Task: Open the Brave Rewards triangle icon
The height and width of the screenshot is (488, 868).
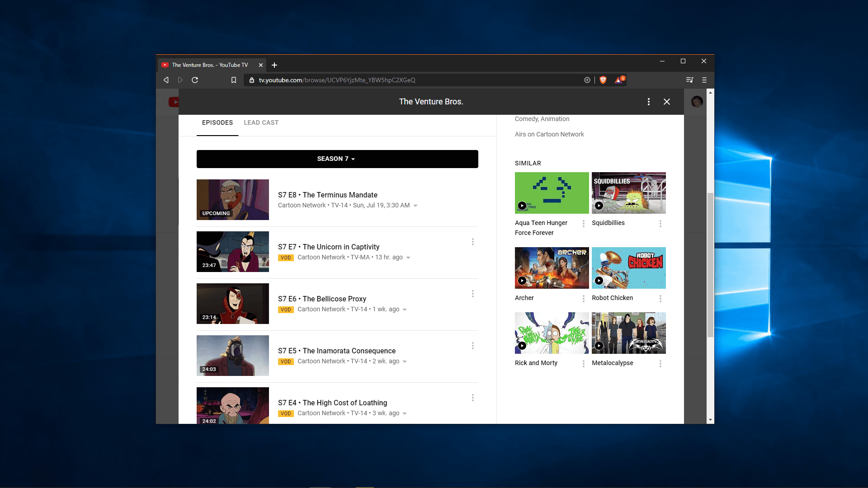Action: pos(619,80)
